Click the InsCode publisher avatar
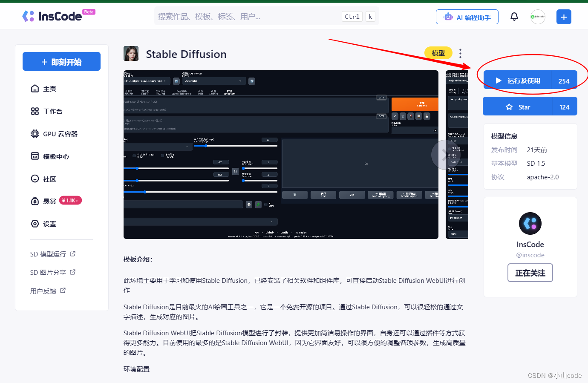This screenshot has height=383, width=588. (530, 223)
